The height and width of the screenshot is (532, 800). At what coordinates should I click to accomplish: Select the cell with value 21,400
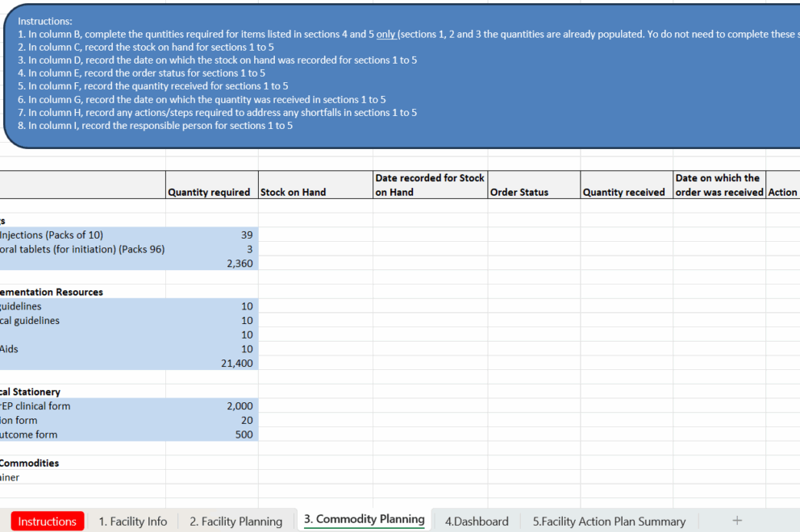point(211,364)
